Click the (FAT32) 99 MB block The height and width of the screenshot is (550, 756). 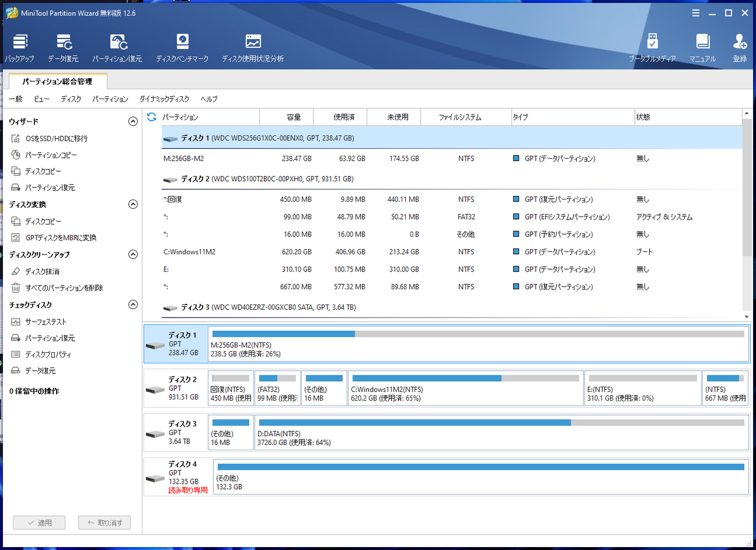tap(277, 388)
